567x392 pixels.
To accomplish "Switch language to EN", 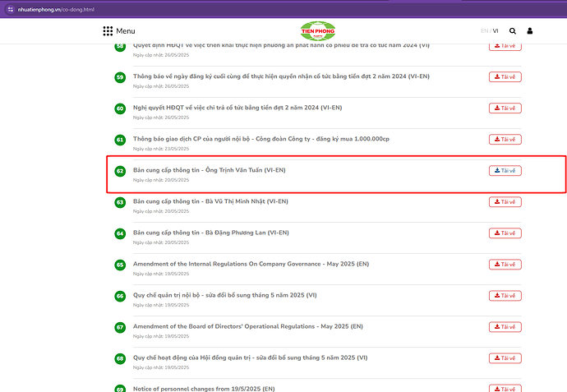I will tap(484, 31).
